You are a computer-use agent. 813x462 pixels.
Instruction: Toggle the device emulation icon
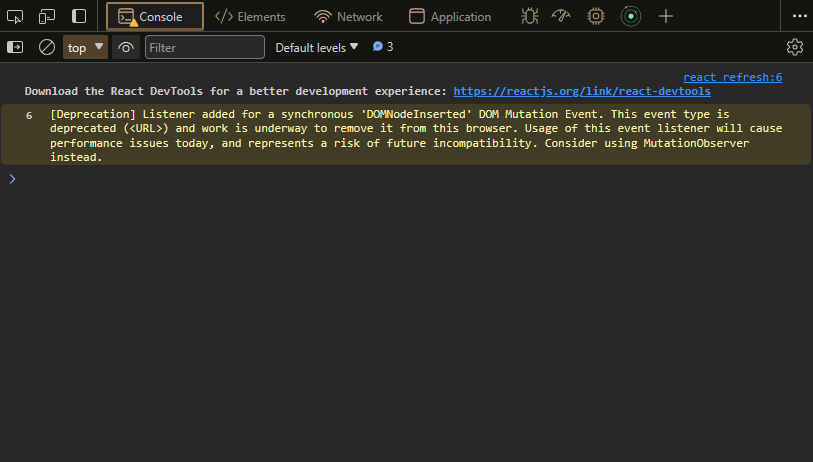pos(47,17)
